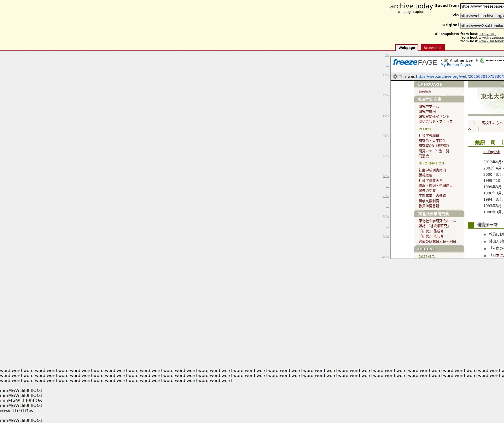
Task: Open the In English profile link
Action: pos(491,152)
